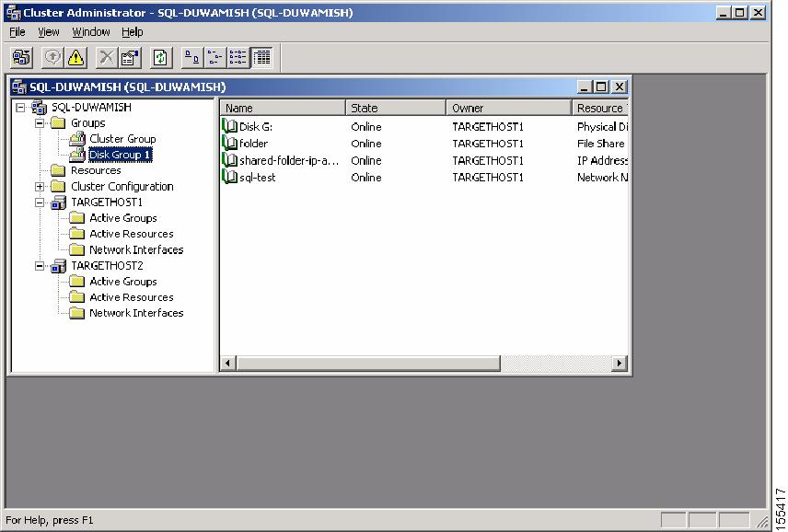Click the folder resource icon

click(229, 144)
